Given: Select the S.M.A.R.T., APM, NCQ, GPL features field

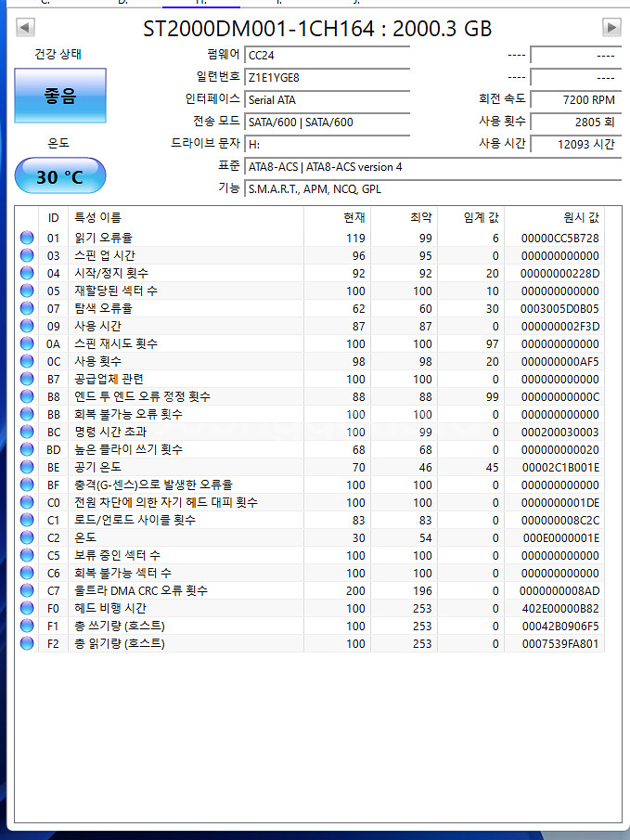Looking at the screenshot, I should 433,189.
